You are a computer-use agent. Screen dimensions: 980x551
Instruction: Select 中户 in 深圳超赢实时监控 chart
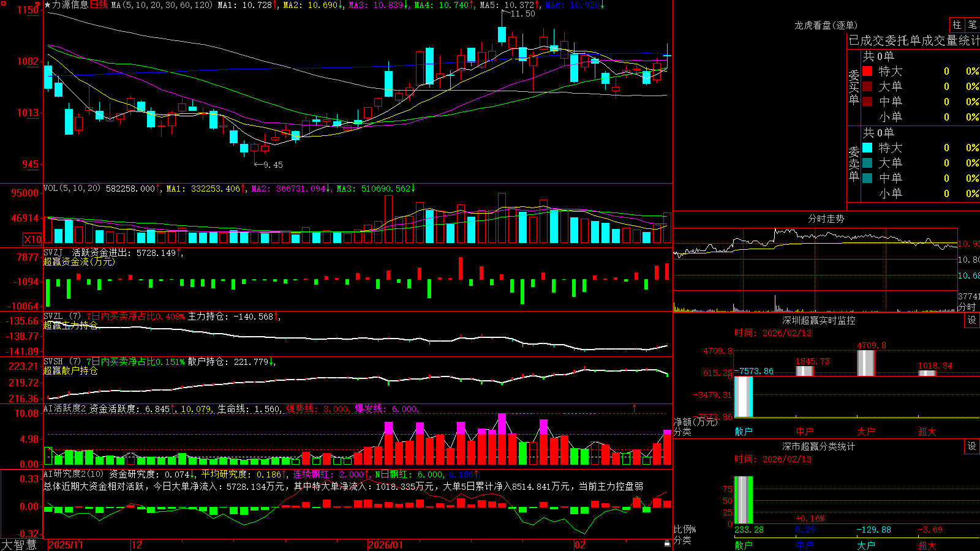click(805, 432)
